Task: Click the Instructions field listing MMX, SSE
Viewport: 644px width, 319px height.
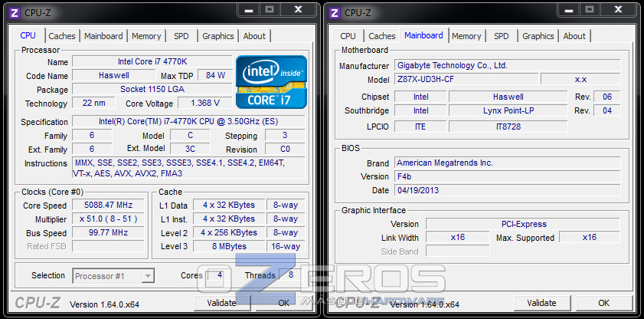Action: click(188, 168)
